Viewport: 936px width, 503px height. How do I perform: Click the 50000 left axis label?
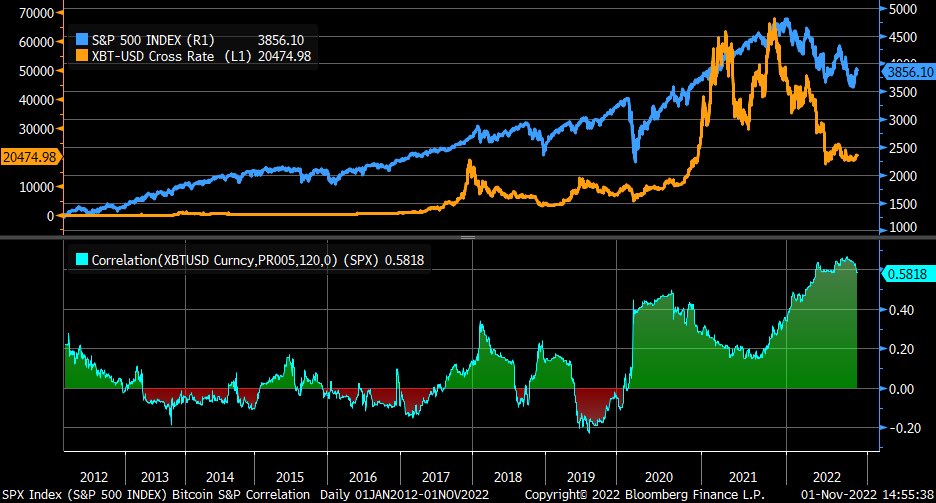[37, 70]
